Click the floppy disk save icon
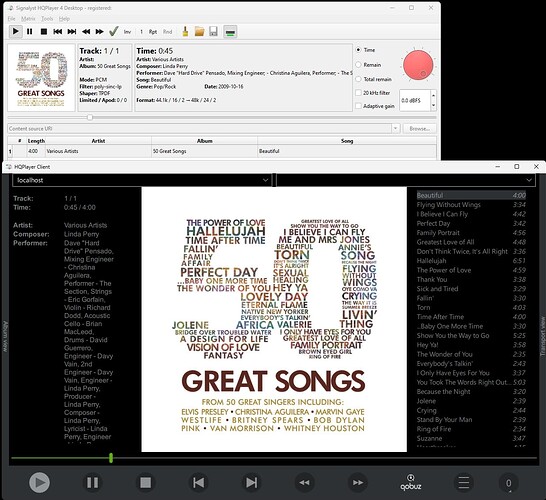Image resolution: width=546 pixels, height=500 pixels. click(213, 32)
